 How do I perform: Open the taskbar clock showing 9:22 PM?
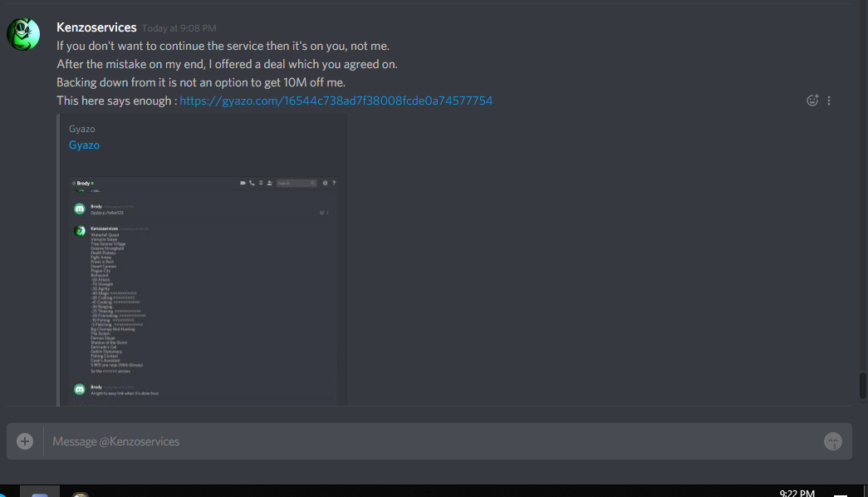point(797,493)
